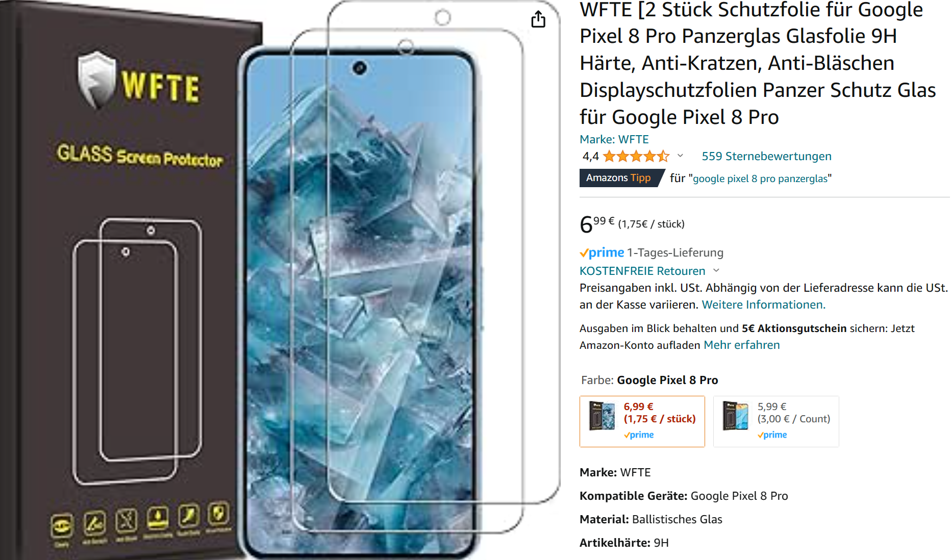951x560 pixels.
Task: Open the star rating breakdown chevron
Action: (x=680, y=156)
